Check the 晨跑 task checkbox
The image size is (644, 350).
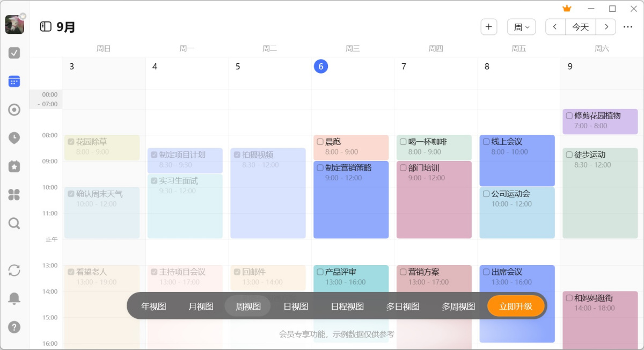click(x=320, y=142)
